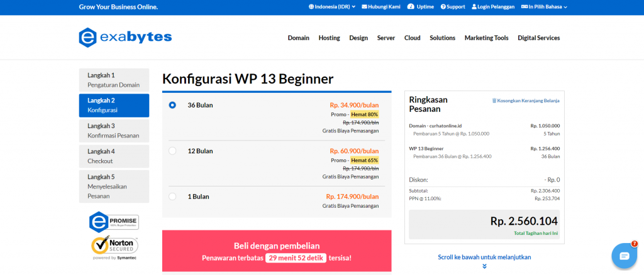Click Scroll ke bawah untuk melanjutkan
The width and height of the screenshot is (644, 275).
coord(484,257)
